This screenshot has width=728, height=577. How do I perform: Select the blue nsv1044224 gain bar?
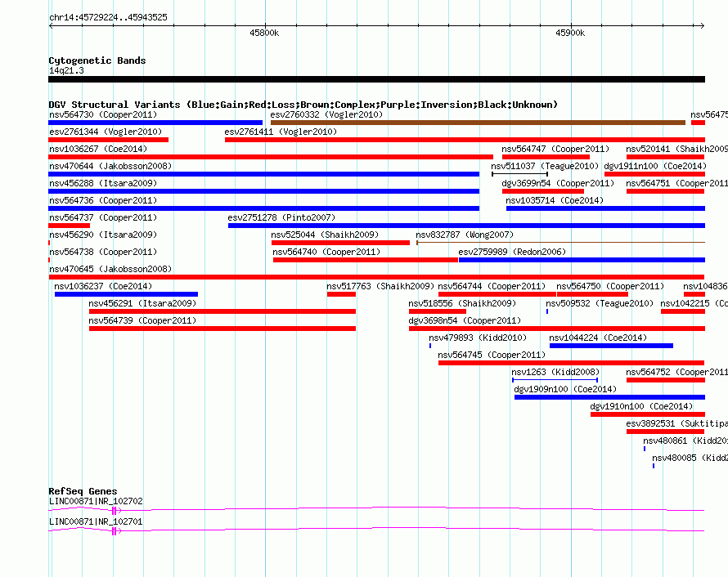(611, 346)
